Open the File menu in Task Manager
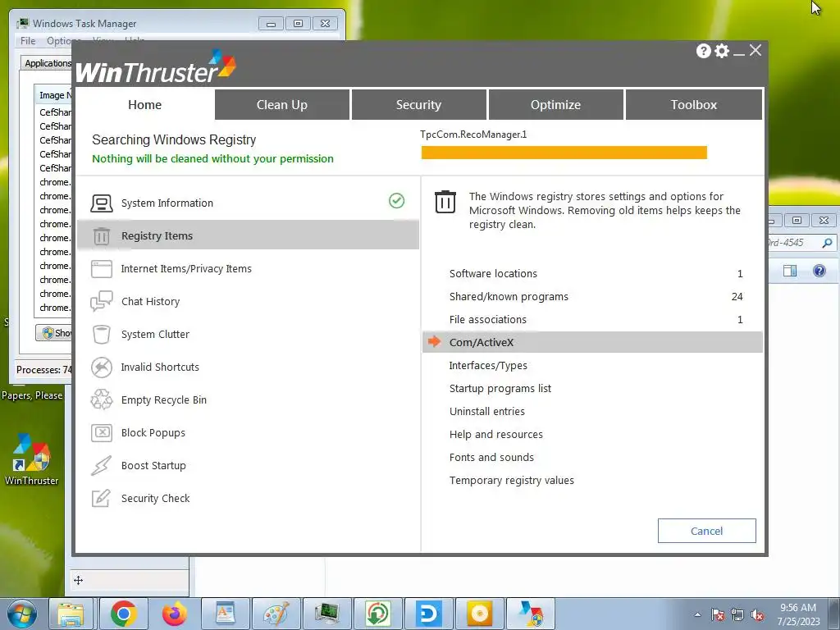This screenshot has width=840, height=630. point(28,41)
